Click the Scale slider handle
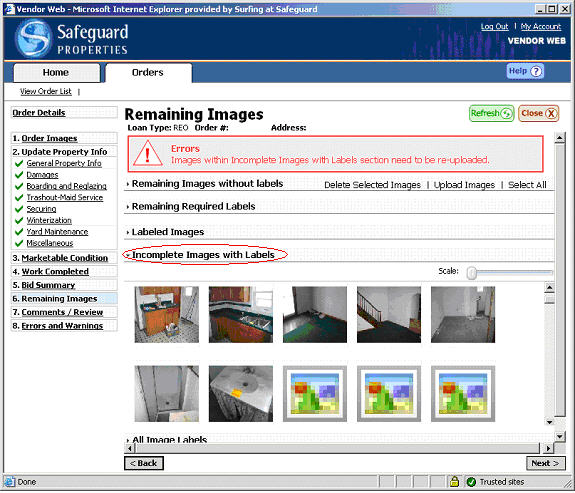Viewport: 575px width, 493px height. [472, 273]
